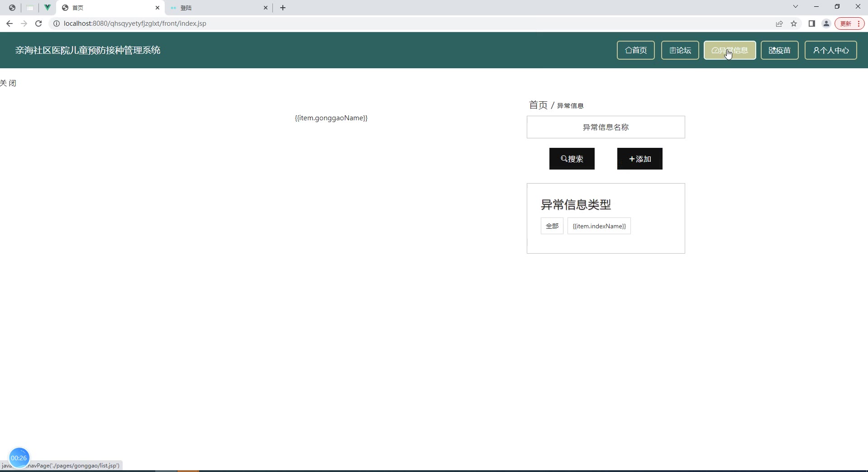The height and width of the screenshot is (472, 868).
Task: Open 个人中心 in navigation bar
Action: pos(830,50)
